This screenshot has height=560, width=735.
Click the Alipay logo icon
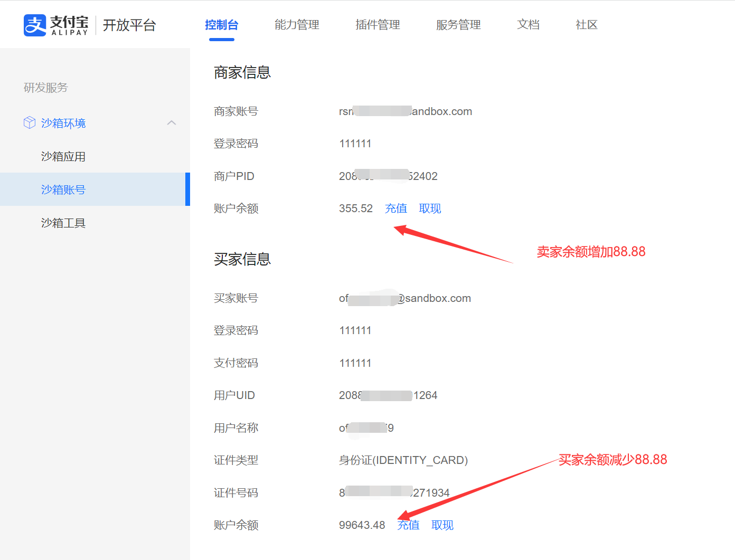tap(35, 25)
